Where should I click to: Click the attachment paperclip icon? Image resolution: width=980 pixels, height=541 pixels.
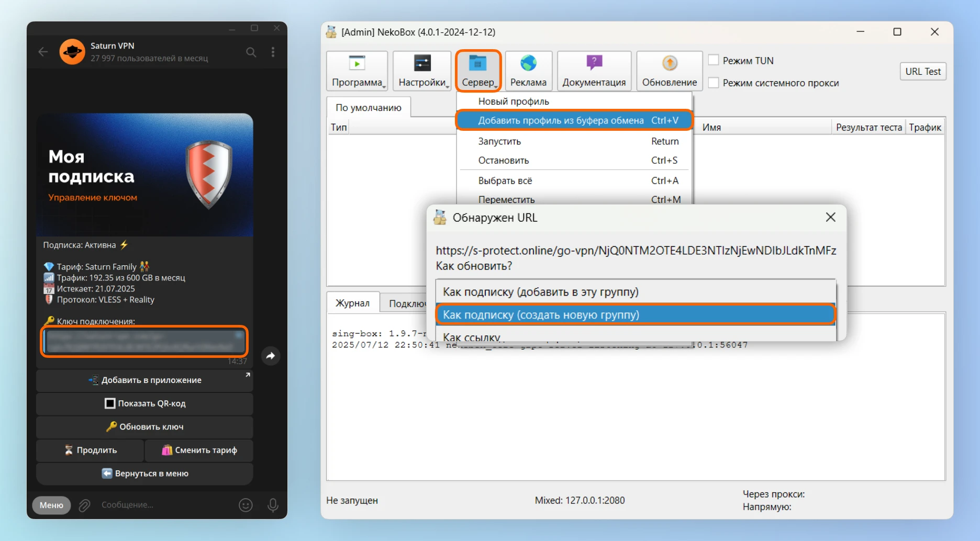(x=84, y=505)
